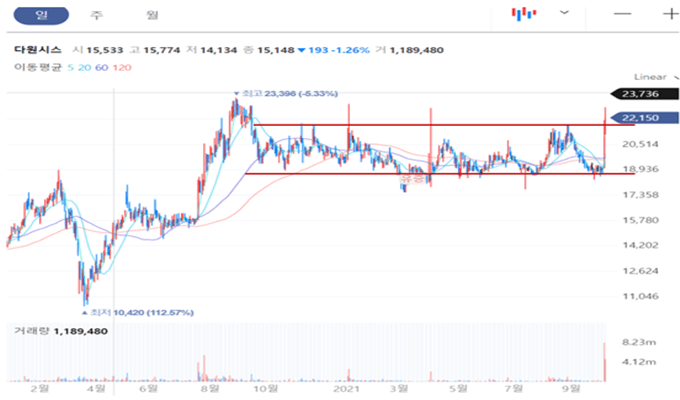This screenshot has width=680, height=400.
Task: Click the 8월 date axis label
Action: 210,388
